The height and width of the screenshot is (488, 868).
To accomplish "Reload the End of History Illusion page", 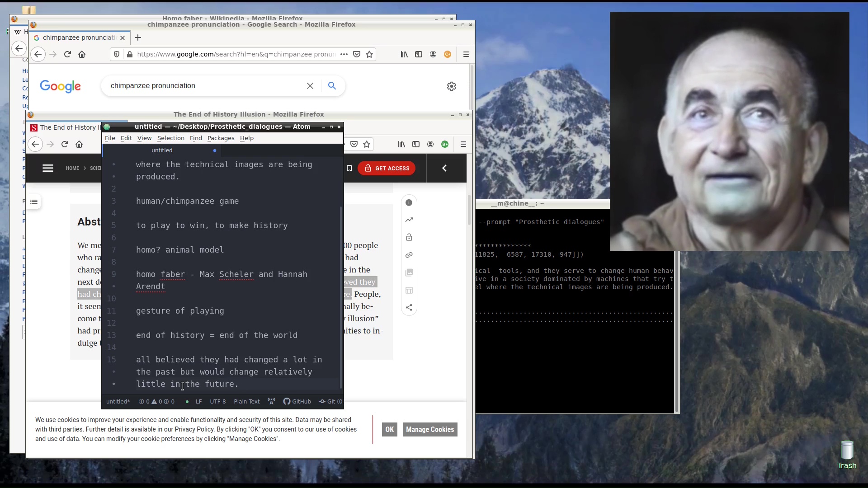I will [65, 144].
